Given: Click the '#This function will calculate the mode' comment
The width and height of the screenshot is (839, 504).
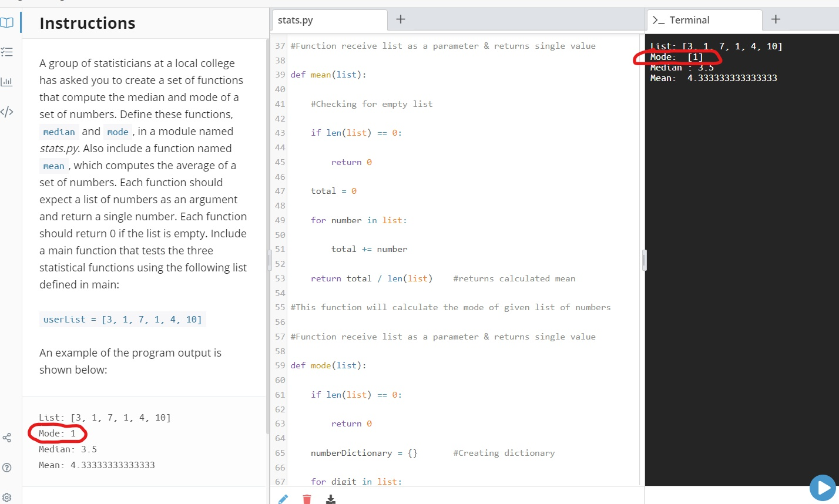Looking at the screenshot, I should click(x=451, y=307).
